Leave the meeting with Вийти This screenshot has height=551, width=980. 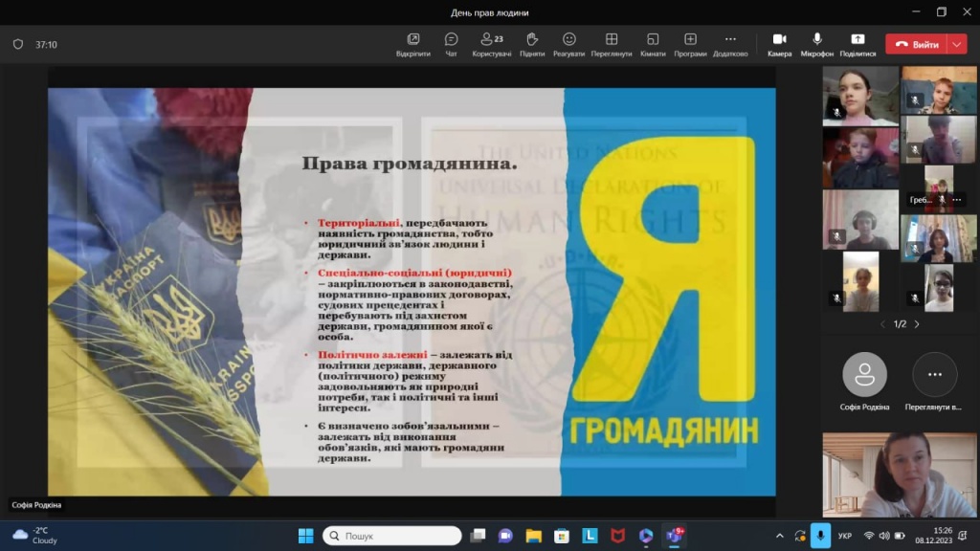tap(917, 44)
